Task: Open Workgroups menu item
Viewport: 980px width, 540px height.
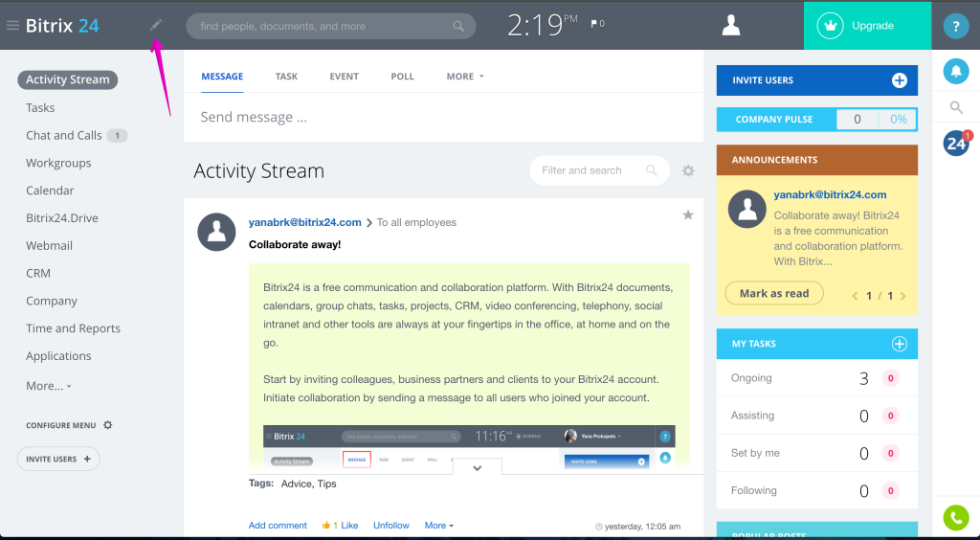Action: [x=58, y=163]
